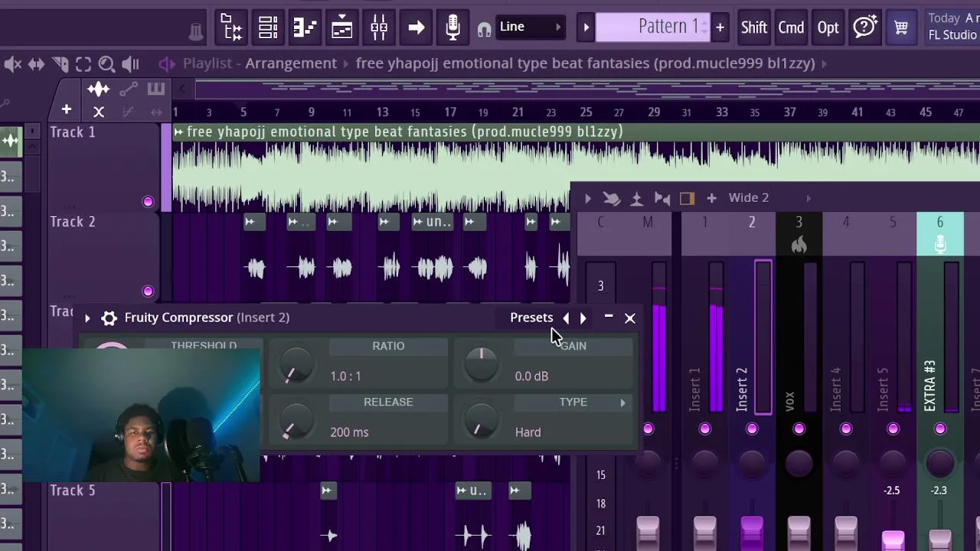Screen dimensions: 980x551
Task: Select the playback speaker tool icon
Action: click(131, 64)
